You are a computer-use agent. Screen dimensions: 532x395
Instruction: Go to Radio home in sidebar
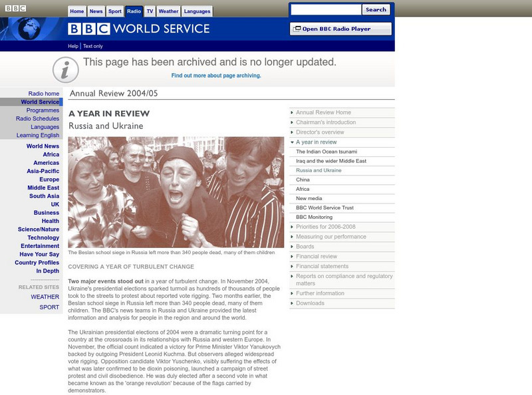click(x=43, y=94)
